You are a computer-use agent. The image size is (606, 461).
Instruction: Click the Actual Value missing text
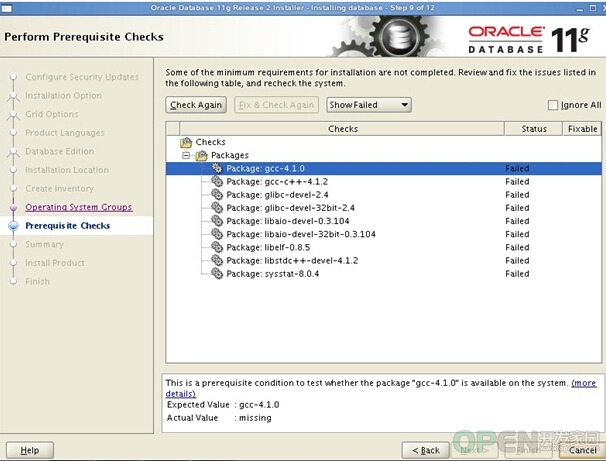pyautogui.click(x=255, y=418)
